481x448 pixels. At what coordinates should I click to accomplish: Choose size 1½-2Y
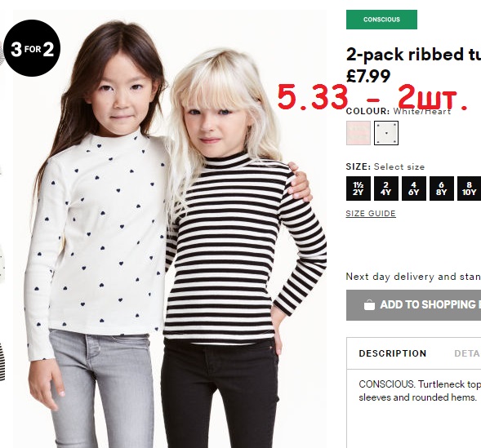click(359, 189)
